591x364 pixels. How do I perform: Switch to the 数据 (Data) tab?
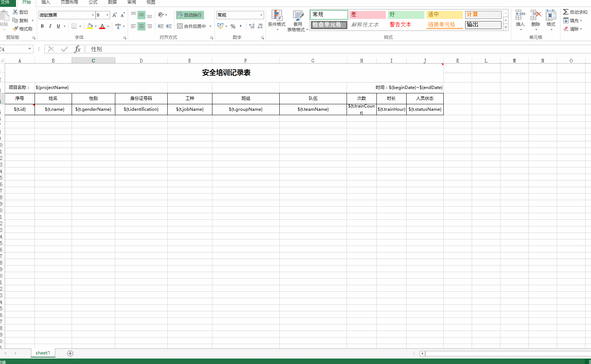(112, 2)
